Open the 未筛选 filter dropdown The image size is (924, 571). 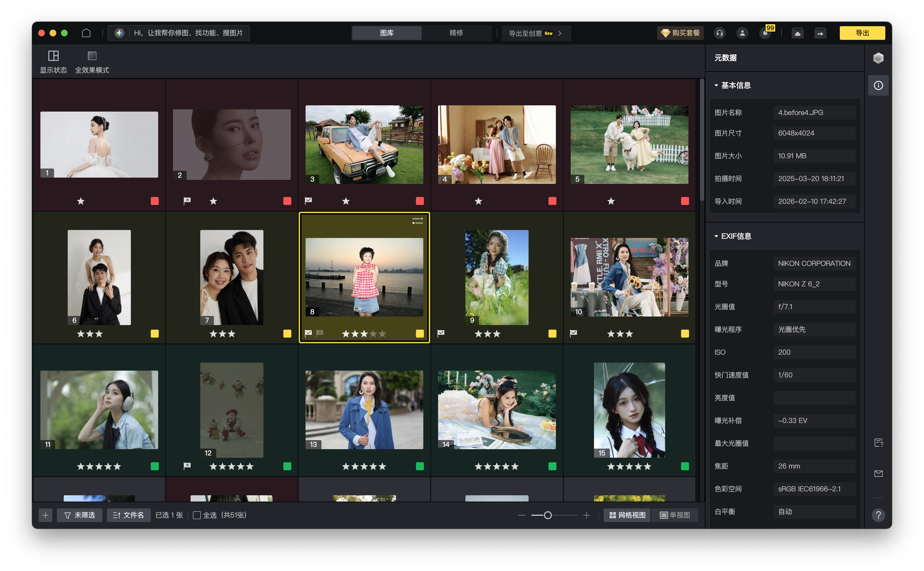(80, 515)
